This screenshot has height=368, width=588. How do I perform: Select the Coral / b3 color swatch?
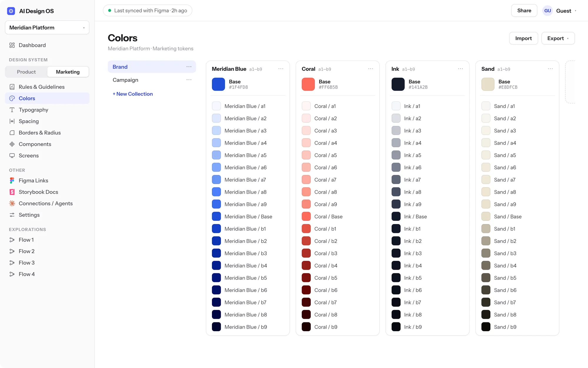coord(306,253)
